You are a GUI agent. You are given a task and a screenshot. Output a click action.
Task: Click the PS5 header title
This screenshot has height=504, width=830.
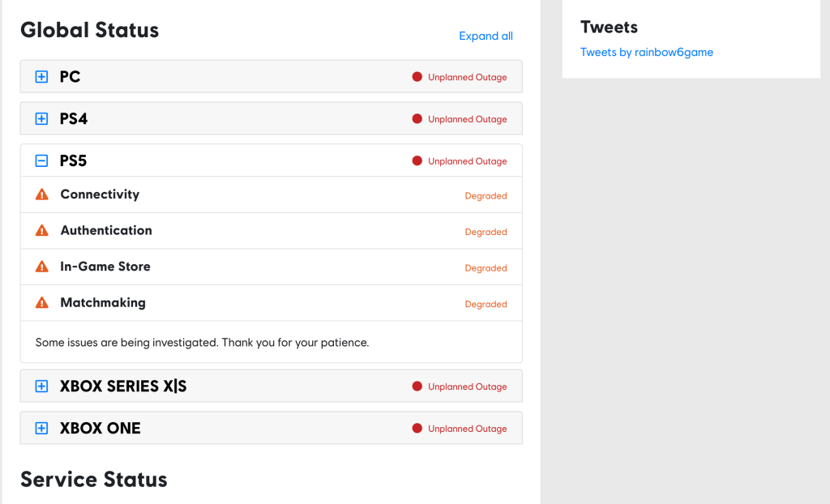(73, 161)
